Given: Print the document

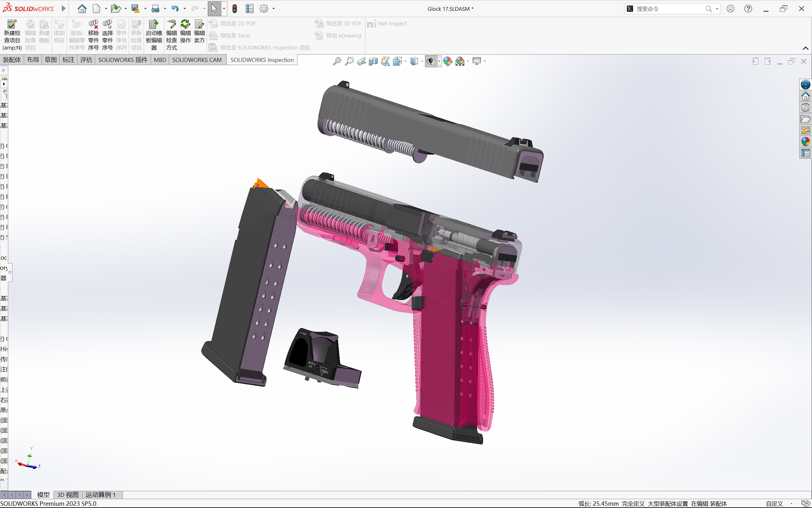Looking at the screenshot, I should coord(155,9).
